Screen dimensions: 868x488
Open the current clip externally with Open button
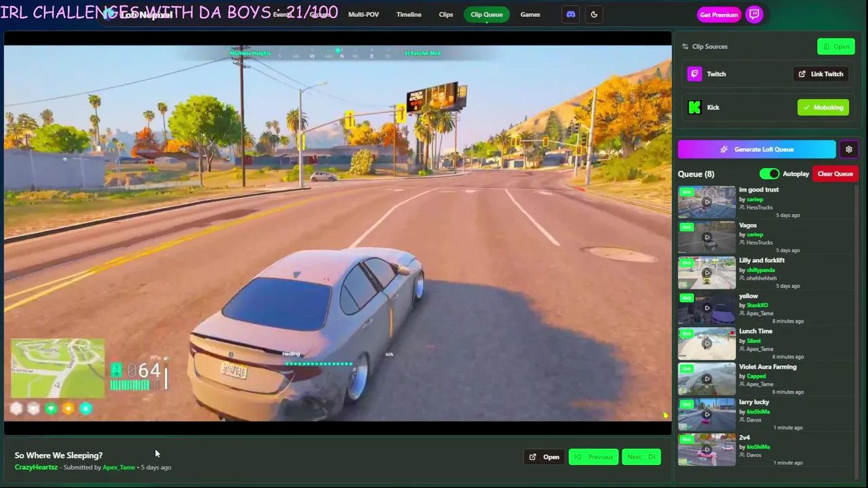544,457
